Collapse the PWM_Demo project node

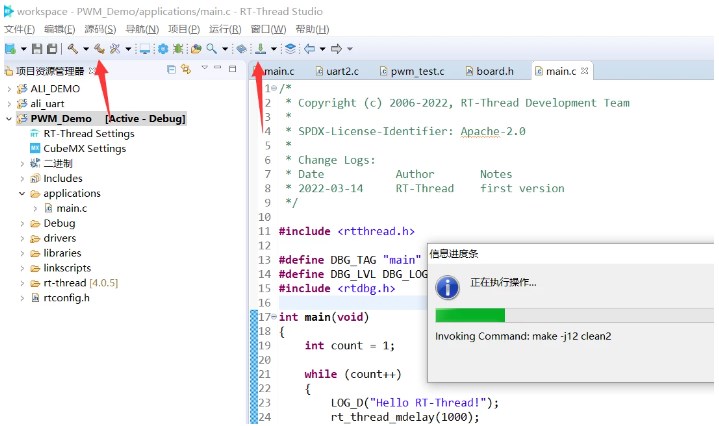click(9, 119)
